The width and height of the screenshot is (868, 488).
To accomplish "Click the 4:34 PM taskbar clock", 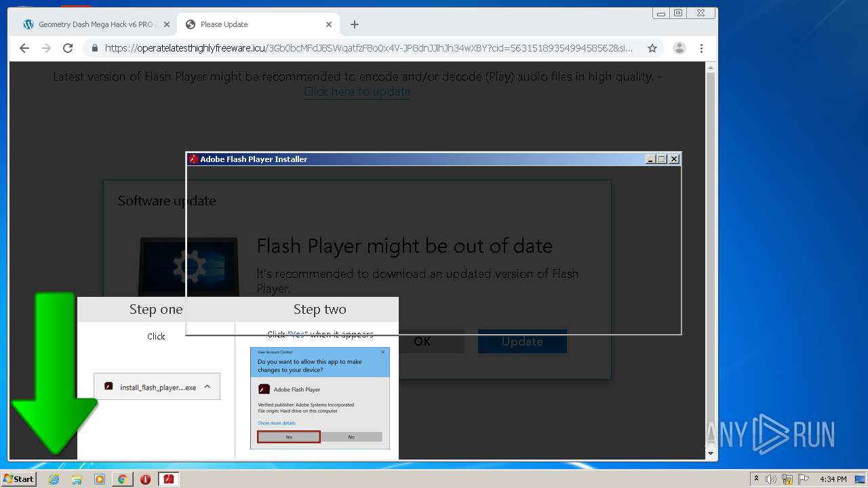I will click(x=833, y=479).
